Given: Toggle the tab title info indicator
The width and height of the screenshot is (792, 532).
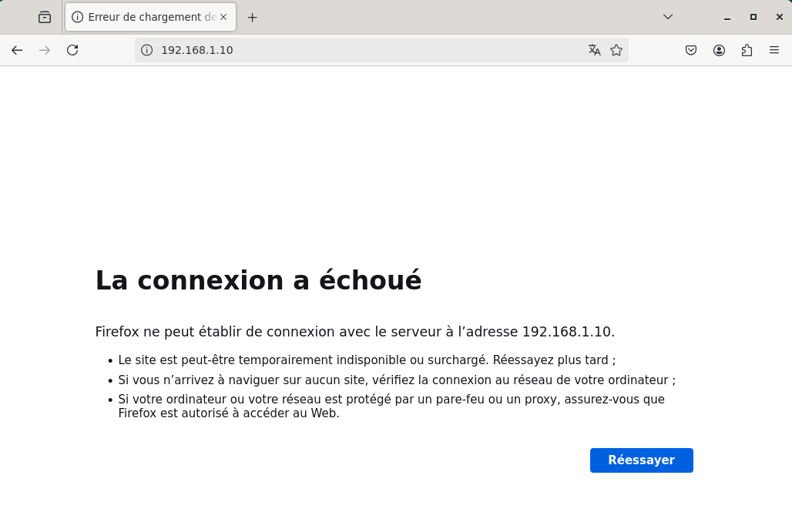Looking at the screenshot, I should (79, 16).
